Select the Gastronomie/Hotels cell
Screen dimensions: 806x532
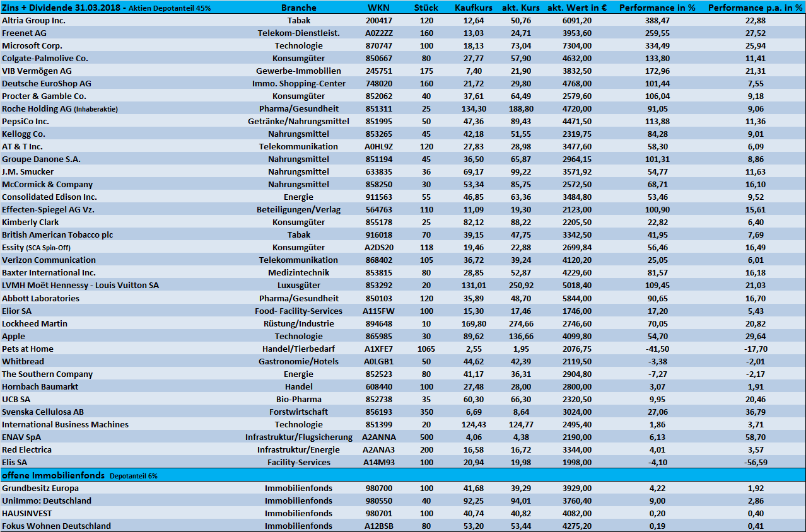[x=298, y=361]
